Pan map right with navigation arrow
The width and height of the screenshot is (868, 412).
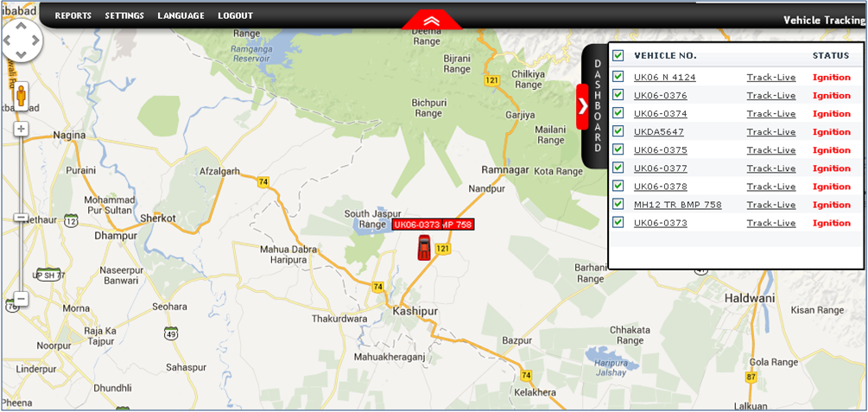click(x=35, y=40)
